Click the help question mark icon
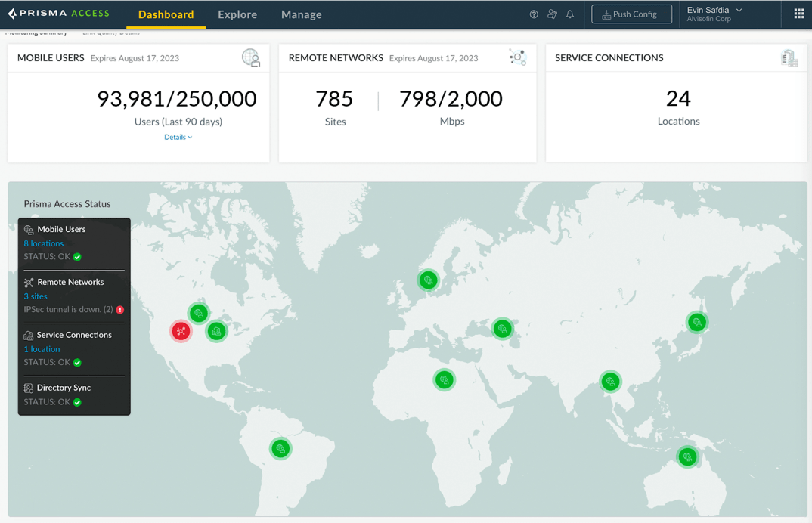 pyautogui.click(x=534, y=14)
